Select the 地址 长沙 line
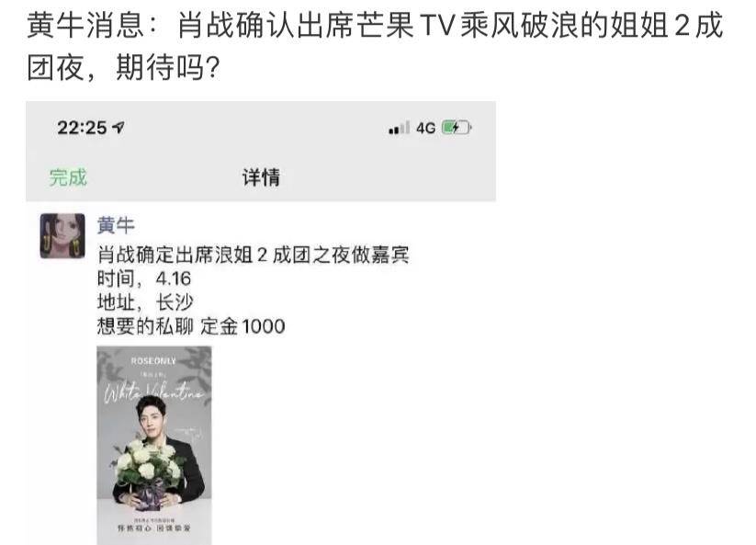This screenshot has height=545, width=756. [x=144, y=302]
